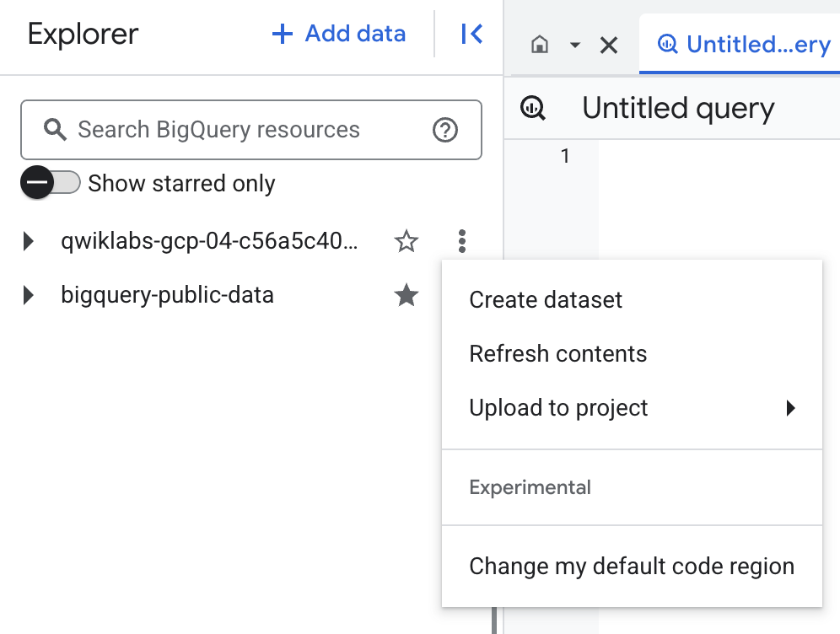
Task: Click the Add data plus button
Action: click(x=338, y=34)
